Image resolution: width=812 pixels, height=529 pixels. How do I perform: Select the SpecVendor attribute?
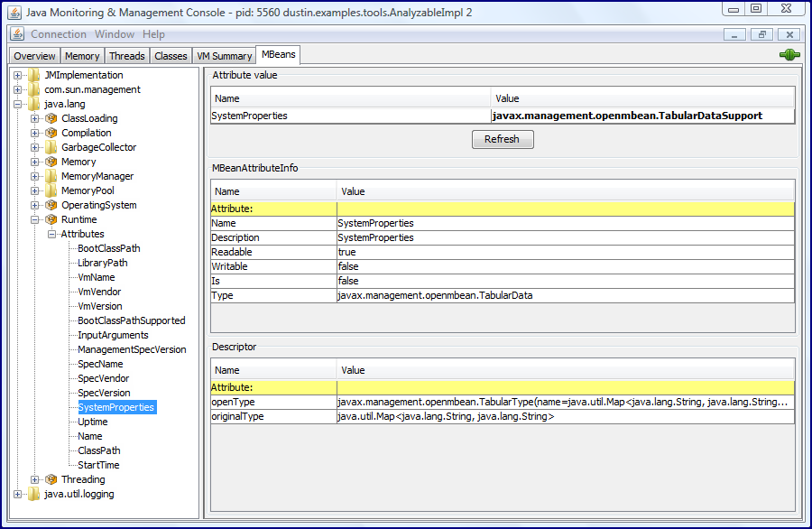[x=104, y=379]
